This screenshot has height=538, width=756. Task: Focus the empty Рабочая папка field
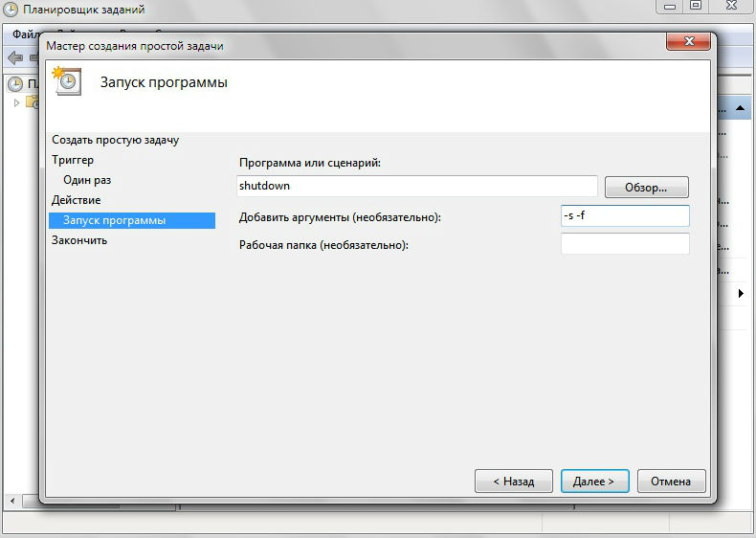(x=624, y=245)
